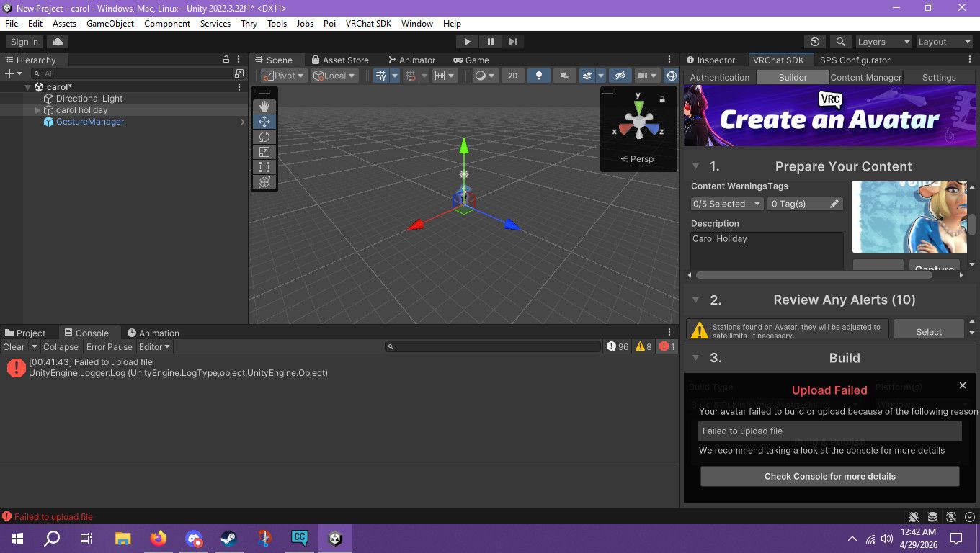Open Windows Start menu
980x553 pixels.
[17, 538]
